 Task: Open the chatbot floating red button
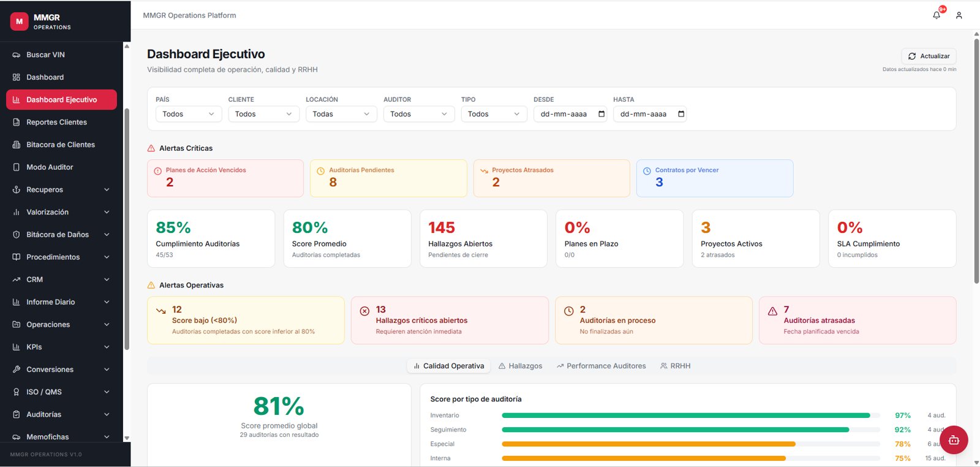click(x=954, y=440)
